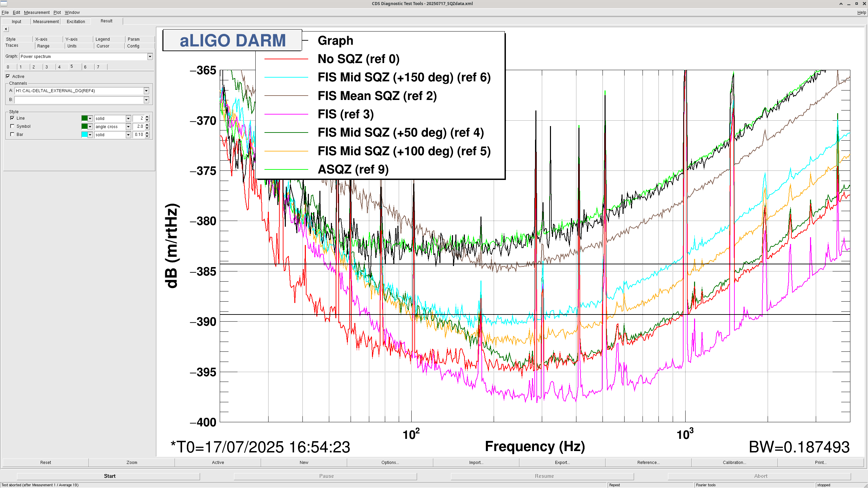Click the Export... button

[x=563, y=463]
